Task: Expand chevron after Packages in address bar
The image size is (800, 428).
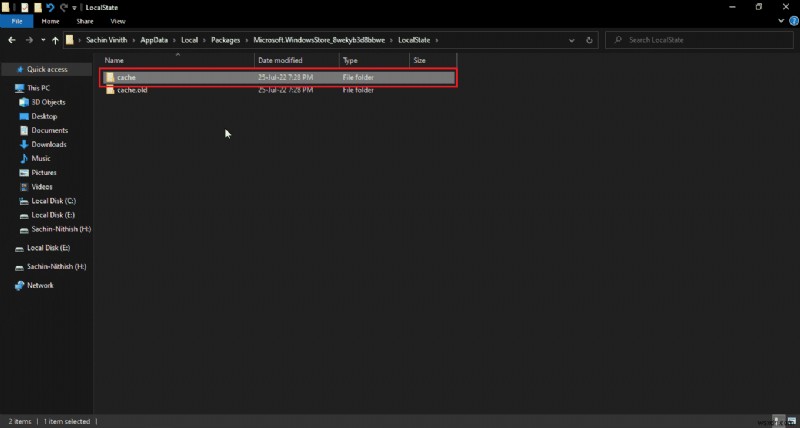Action: point(246,40)
